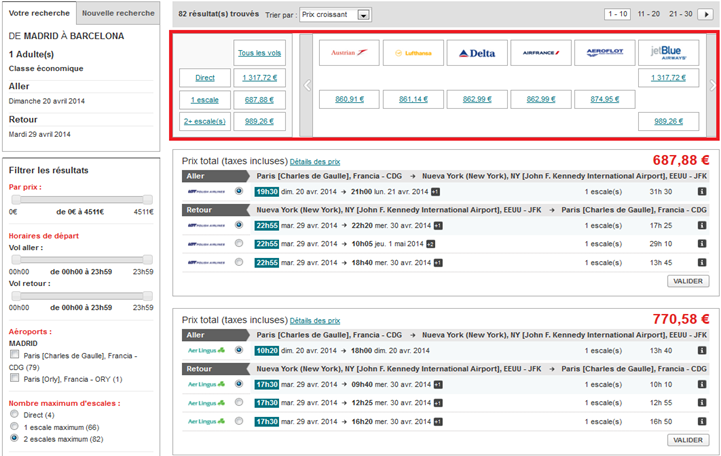Open details icon for 31h30 outbound flight
721x456 pixels.
[x=700, y=190]
